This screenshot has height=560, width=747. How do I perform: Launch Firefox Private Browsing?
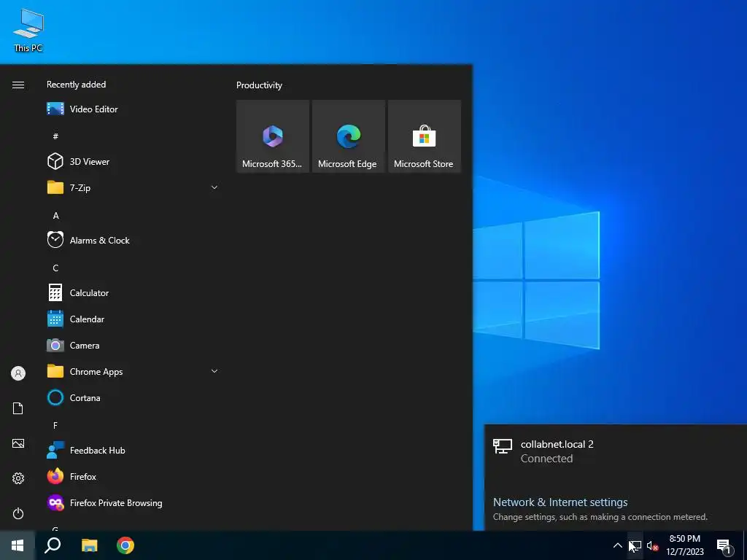click(133, 503)
